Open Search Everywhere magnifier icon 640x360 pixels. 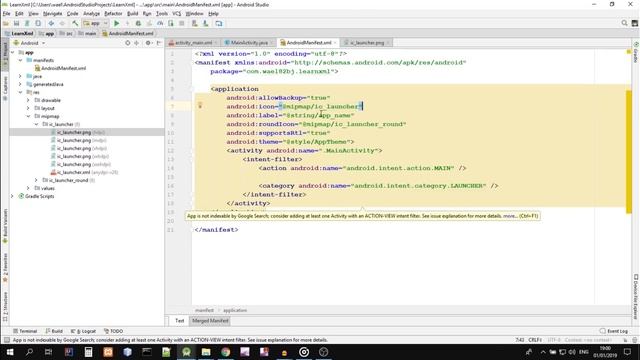point(624,23)
